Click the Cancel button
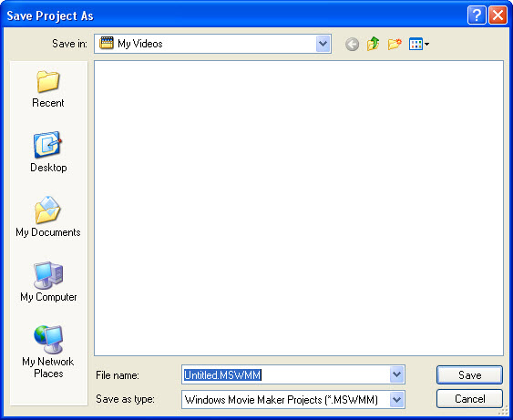 click(469, 398)
